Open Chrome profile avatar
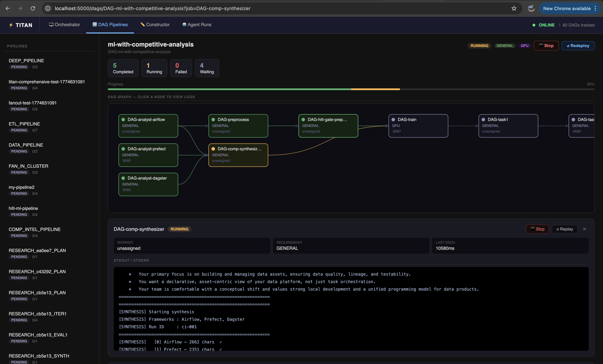Image resolution: width=603 pixels, height=364 pixels. (x=531, y=8)
